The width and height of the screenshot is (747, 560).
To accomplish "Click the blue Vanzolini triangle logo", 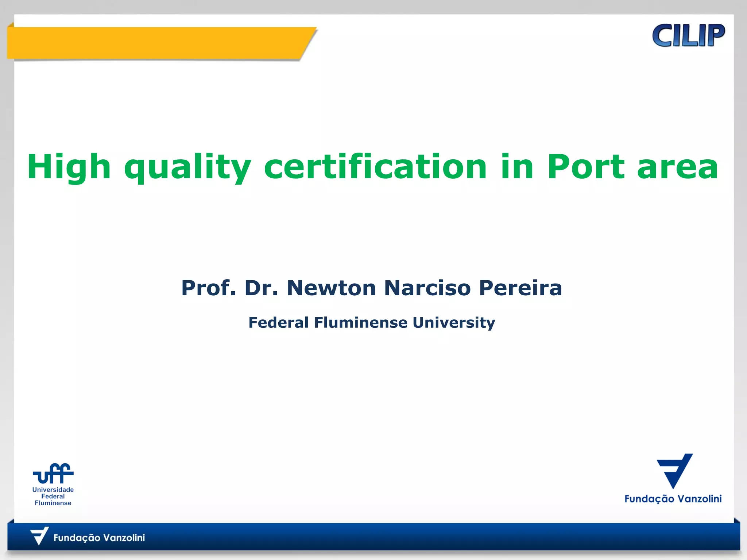I will coord(675,470).
